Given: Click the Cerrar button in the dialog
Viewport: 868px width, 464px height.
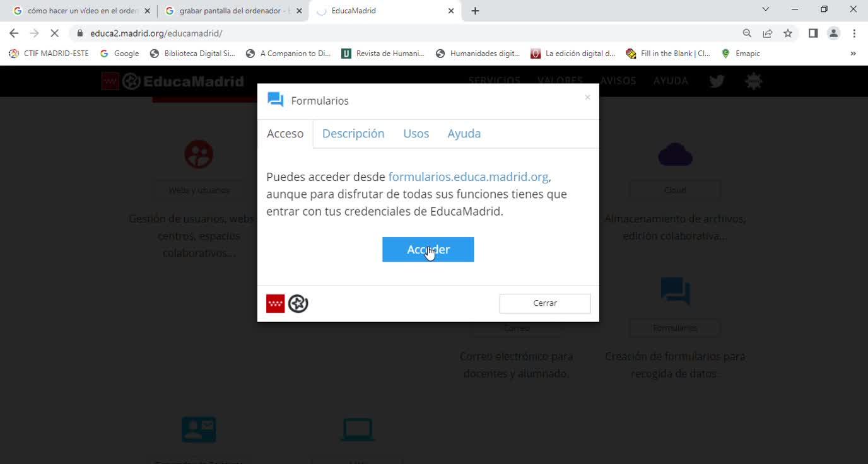Looking at the screenshot, I should click(x=545, y=303).
